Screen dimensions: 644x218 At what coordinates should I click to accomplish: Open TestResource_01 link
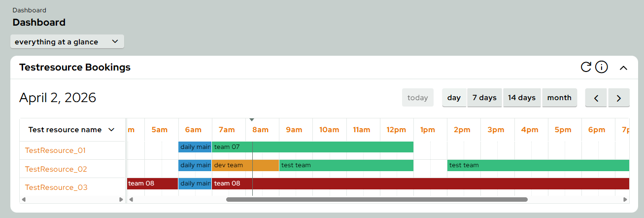[56, 150]
